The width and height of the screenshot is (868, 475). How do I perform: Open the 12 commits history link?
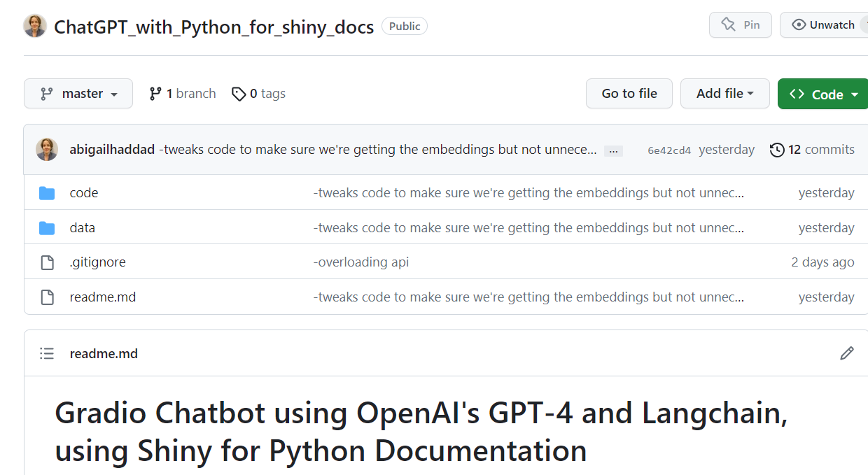(812, 150)
